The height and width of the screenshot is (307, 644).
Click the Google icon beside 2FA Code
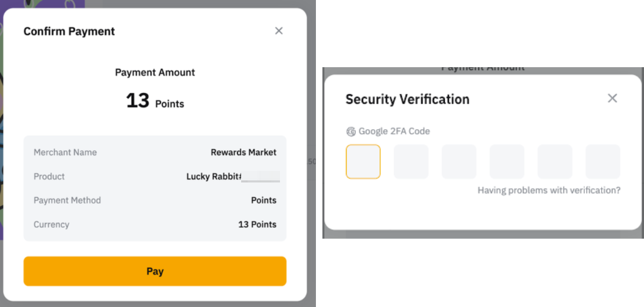tap(351, 131)
